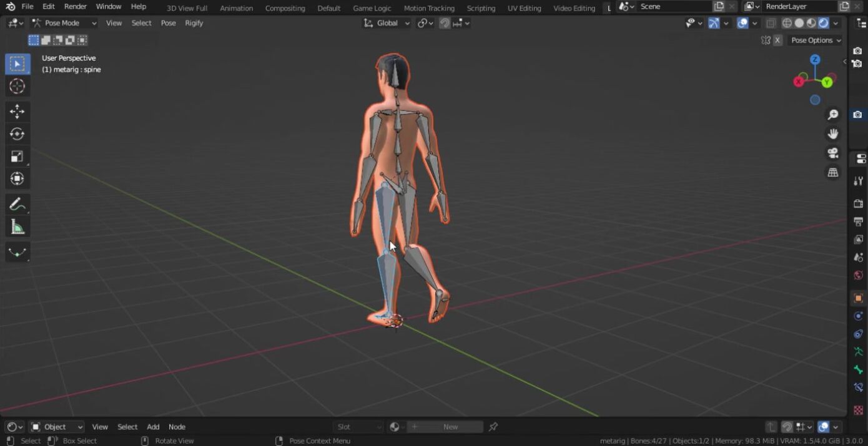The width and height of the screenshot is (868, 446).
Task: Click the Scene name field
Action: (673, 6)
